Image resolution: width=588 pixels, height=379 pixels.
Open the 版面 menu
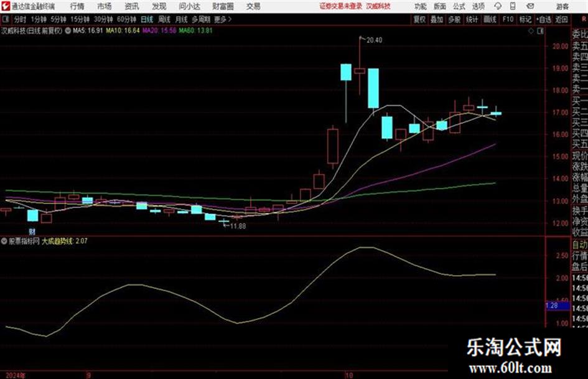439,6
